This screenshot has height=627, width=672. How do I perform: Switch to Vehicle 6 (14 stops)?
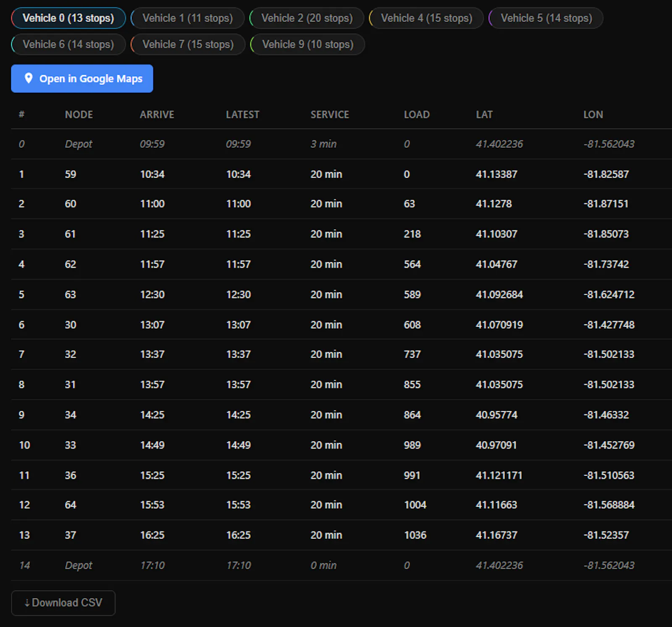pos(68,44)
